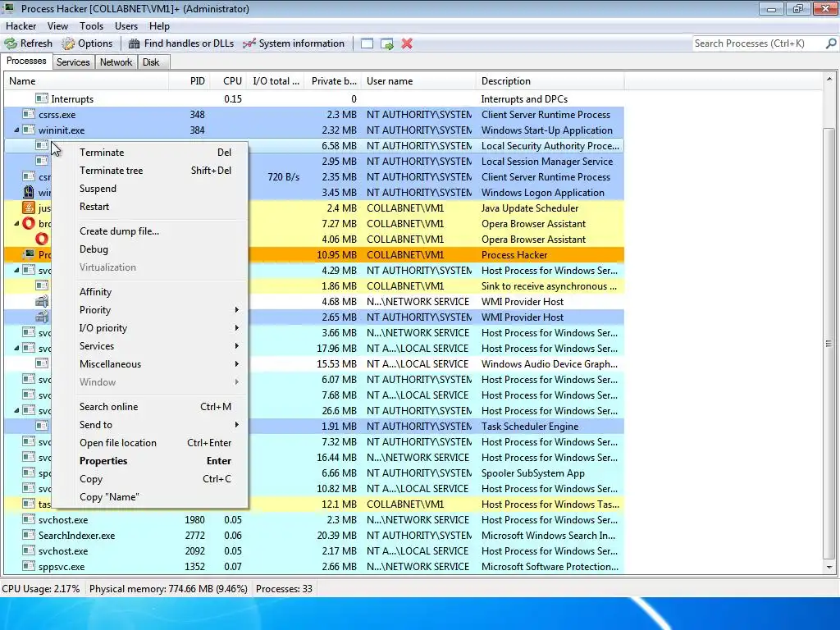This screenshot has width=840, height=630.
Task: Collapse the wininit.exe tree node
Action: [16, 130]
